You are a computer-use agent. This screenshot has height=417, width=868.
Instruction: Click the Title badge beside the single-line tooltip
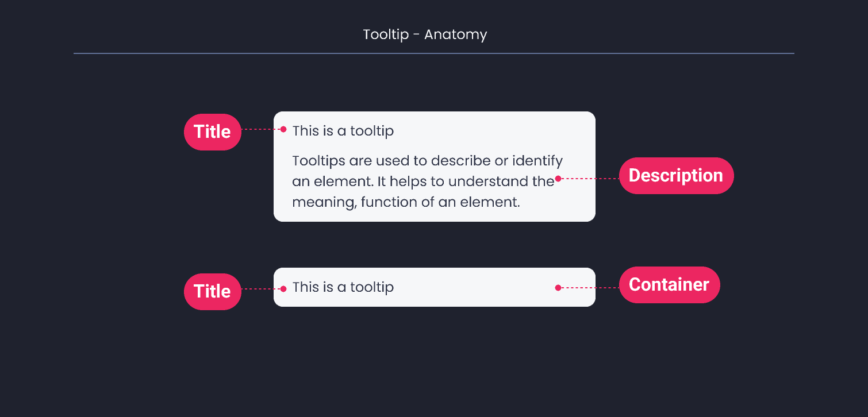tap(212, 292)
